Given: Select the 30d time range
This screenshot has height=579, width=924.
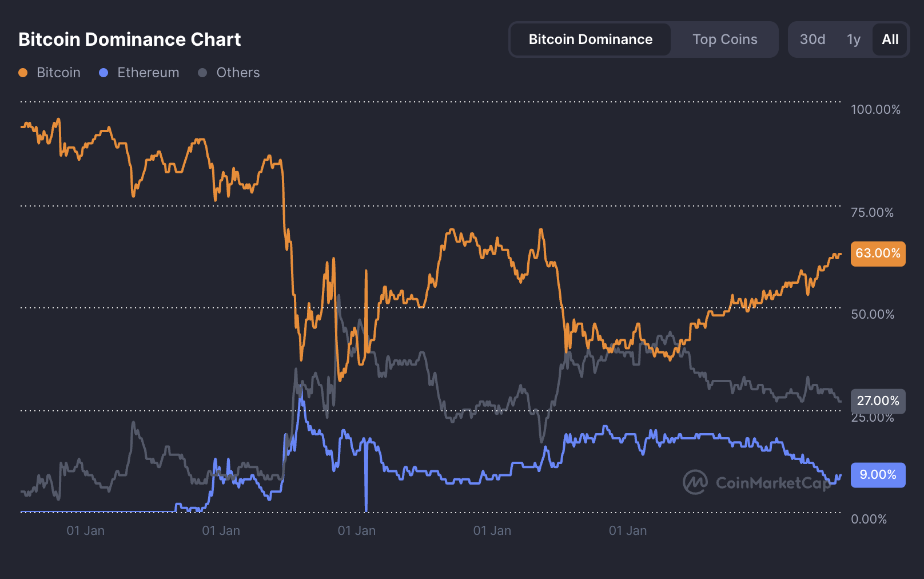Looking at the screenshot, I should 812,39.
